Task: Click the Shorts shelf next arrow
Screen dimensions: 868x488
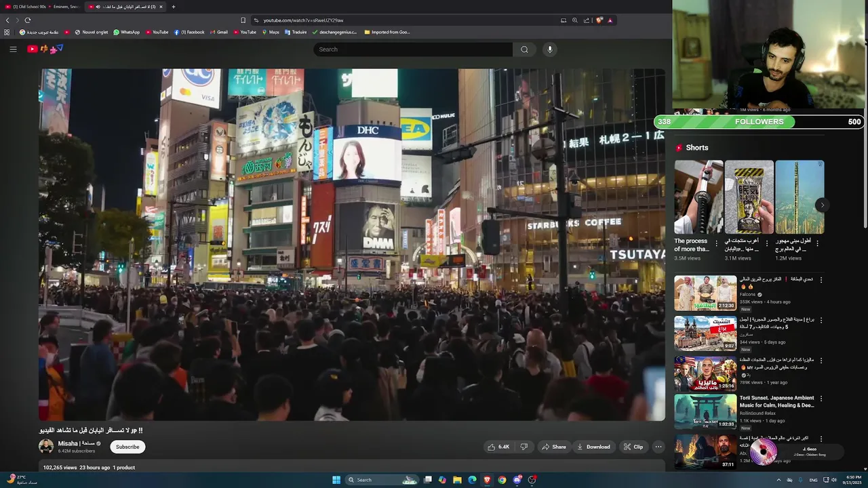Action: coord(822,205)
